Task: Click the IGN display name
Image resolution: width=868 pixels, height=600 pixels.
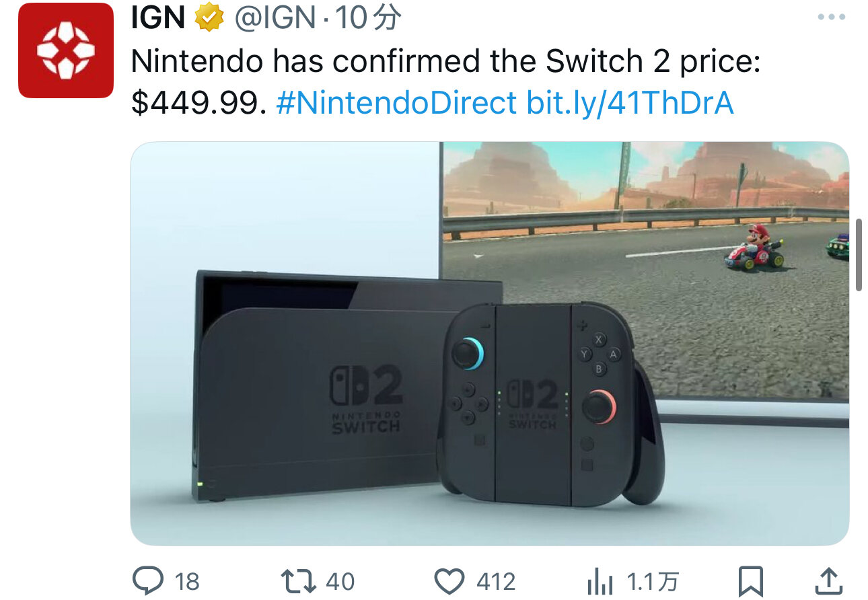Action: [158, 19]
